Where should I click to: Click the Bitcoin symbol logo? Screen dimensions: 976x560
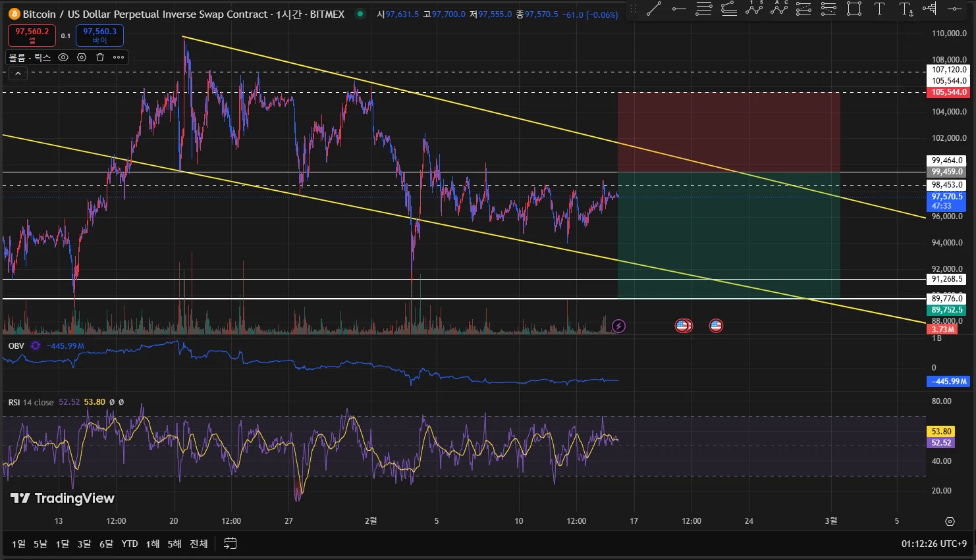coord(14,14)
